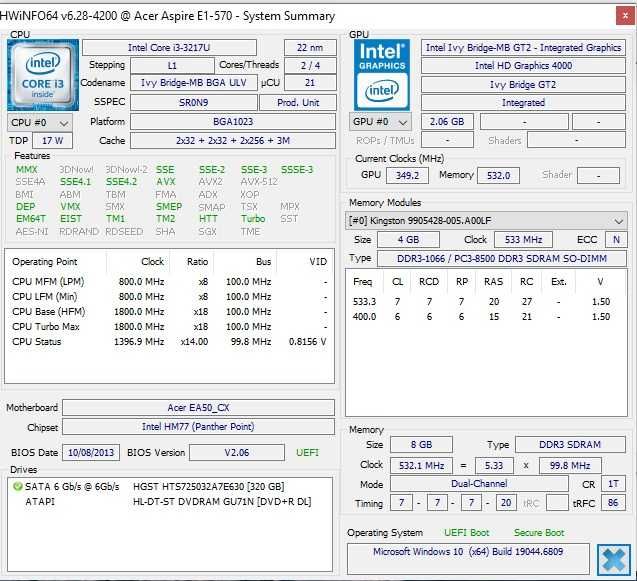Click the Prod. Unit field
The width and height of the screenshot is (637, 581).
298,102
